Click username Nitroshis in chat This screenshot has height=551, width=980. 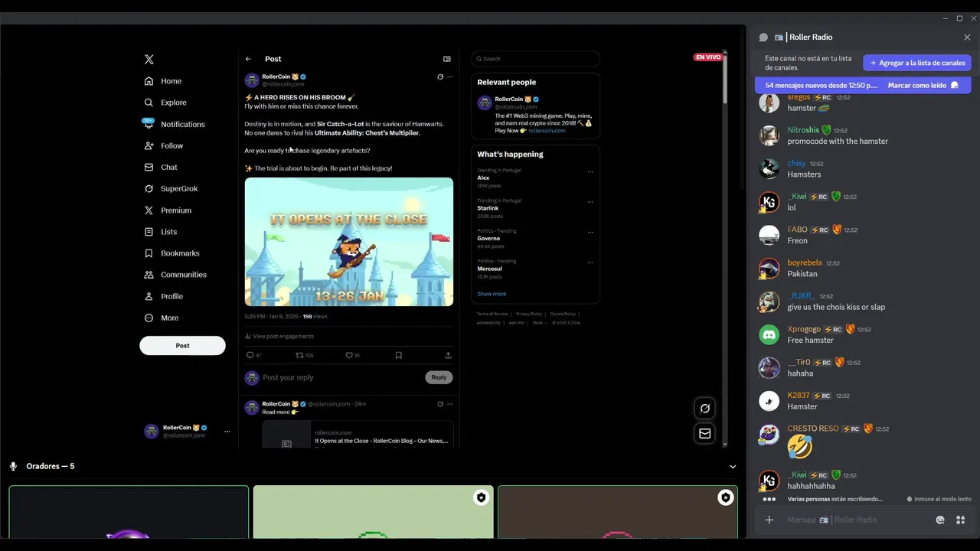[x=803, y=130]
